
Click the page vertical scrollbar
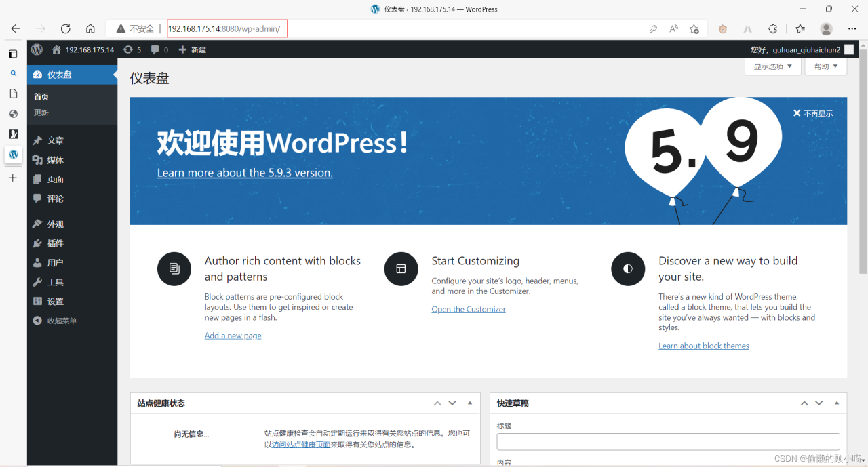(863, 163)
